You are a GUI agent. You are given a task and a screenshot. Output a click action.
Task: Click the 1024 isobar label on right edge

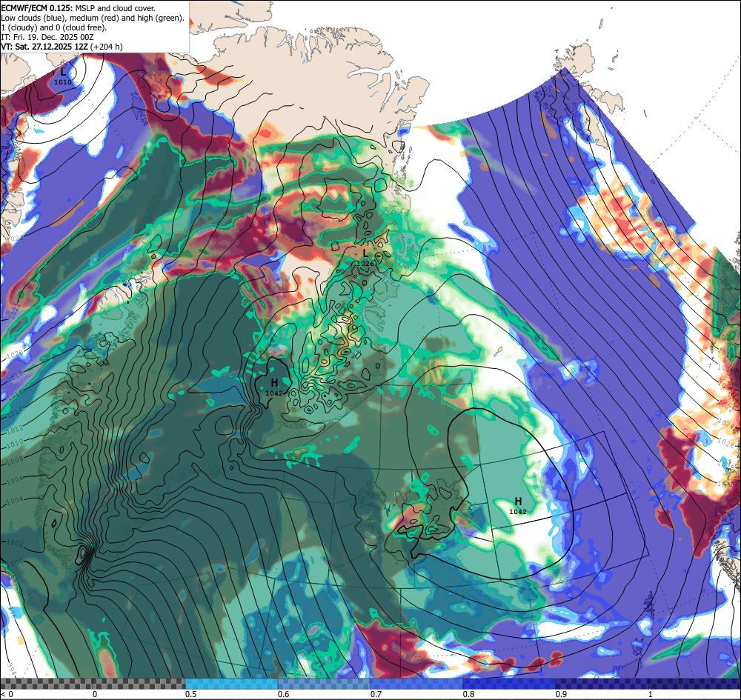point(726,424)
